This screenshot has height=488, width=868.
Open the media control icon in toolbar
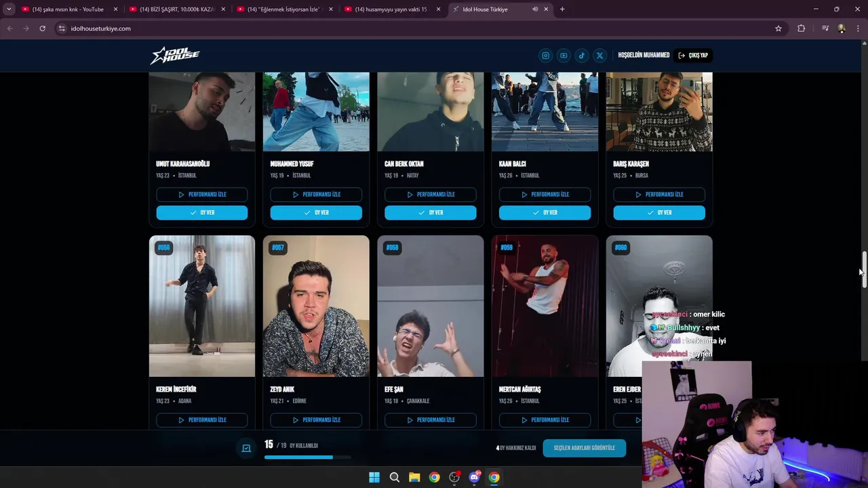click(x=825, y=28)
